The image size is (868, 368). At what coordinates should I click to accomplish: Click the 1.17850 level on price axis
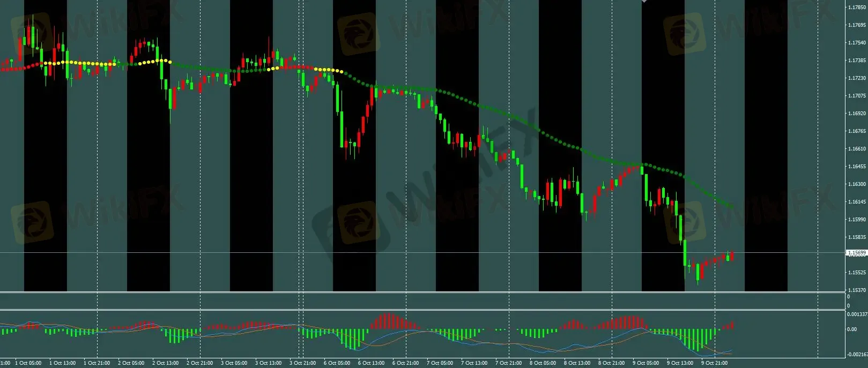(856, 7)
